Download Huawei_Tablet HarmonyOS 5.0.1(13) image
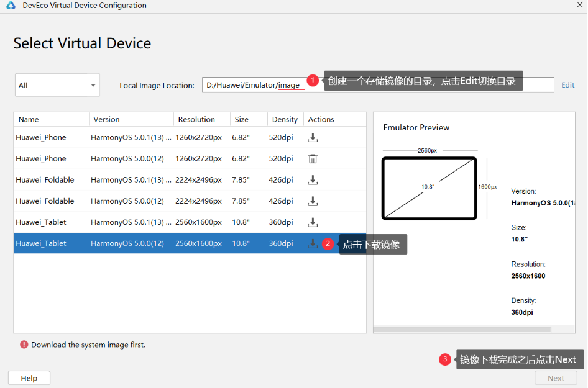This screenshot has width=588, height=388. click(x=313, y=222)
